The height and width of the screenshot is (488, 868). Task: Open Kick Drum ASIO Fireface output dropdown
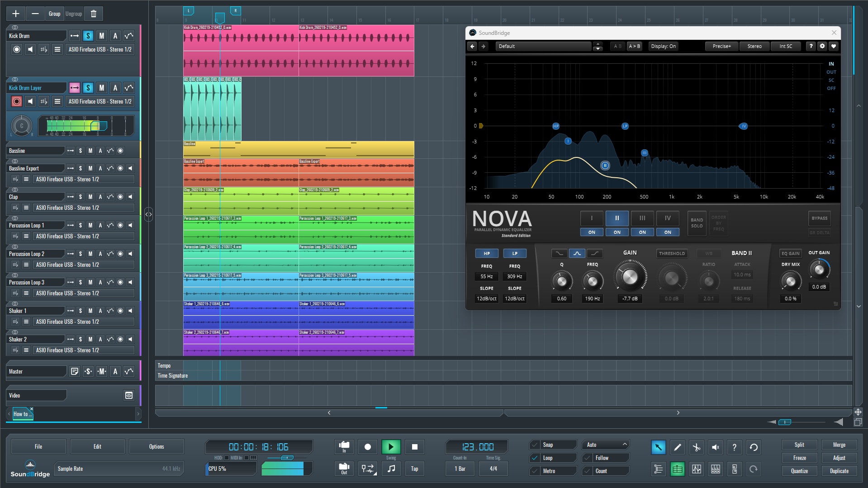tap(100, 49)
